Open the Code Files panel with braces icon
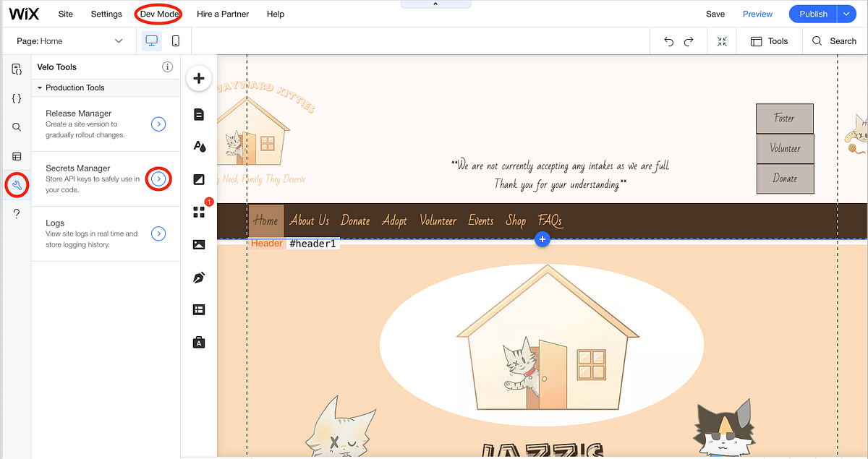868x459 pixels. [x=17, y=98]
